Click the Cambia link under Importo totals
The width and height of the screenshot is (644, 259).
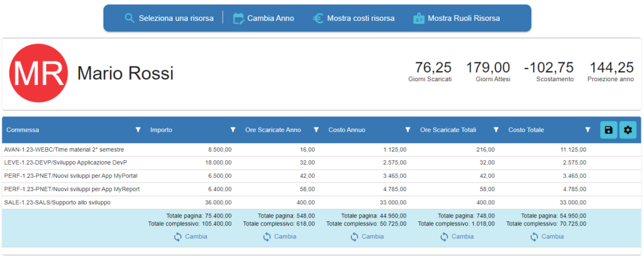(196, 237)
